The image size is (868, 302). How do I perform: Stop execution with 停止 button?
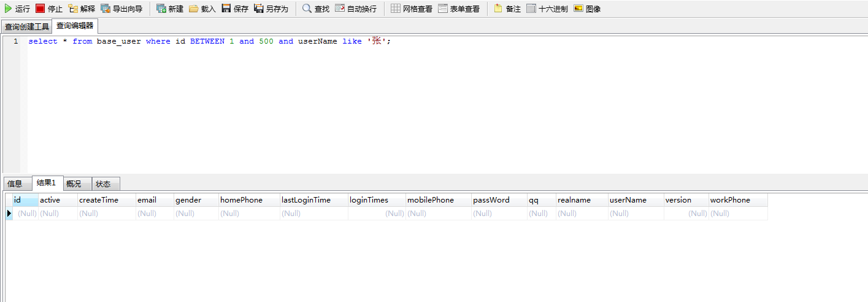pos(49,9)
